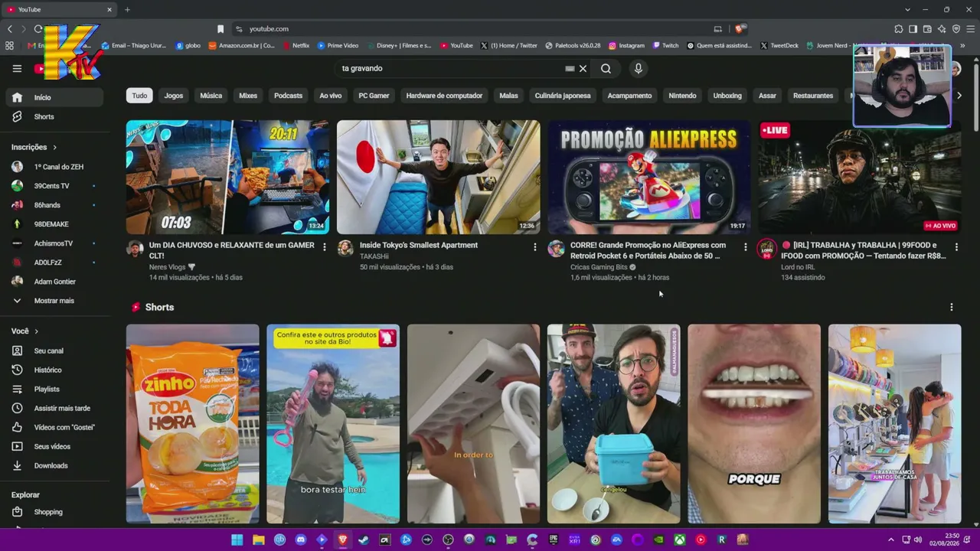This screenshot has height=551, width=980.
Task: Open the 39Cents TV subscription
Action: point(54,186)
